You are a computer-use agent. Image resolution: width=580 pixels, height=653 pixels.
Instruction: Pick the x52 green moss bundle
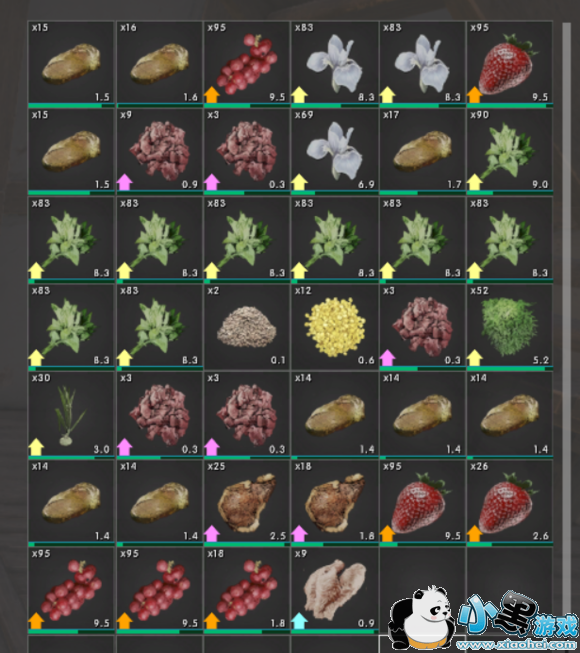point(510,327)
